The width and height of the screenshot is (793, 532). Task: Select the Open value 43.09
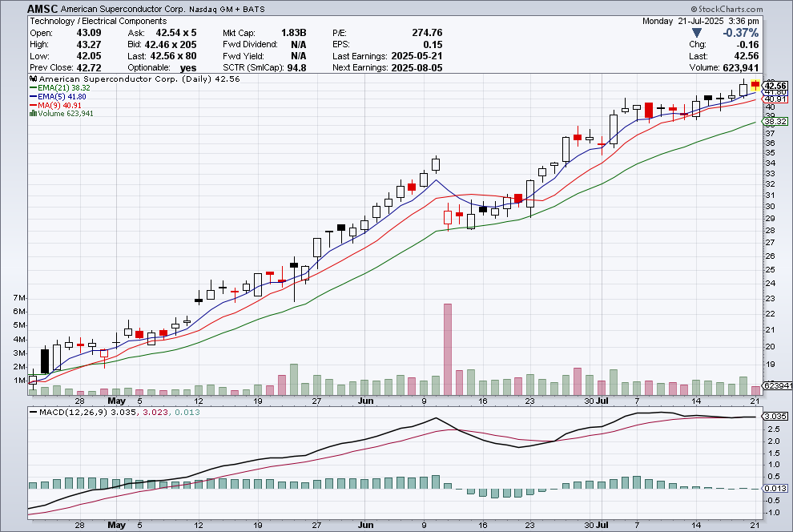[88, 33]
